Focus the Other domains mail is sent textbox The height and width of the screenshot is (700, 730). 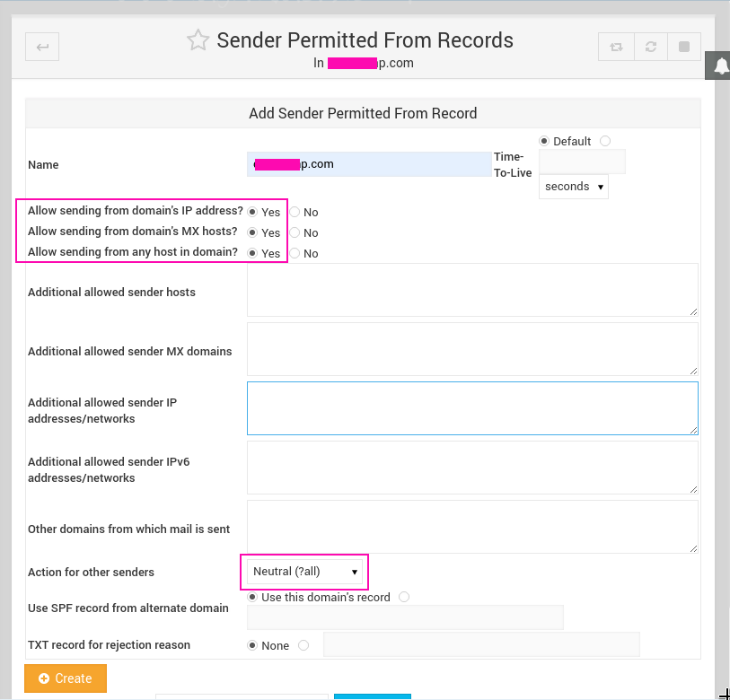pos(472,527)
